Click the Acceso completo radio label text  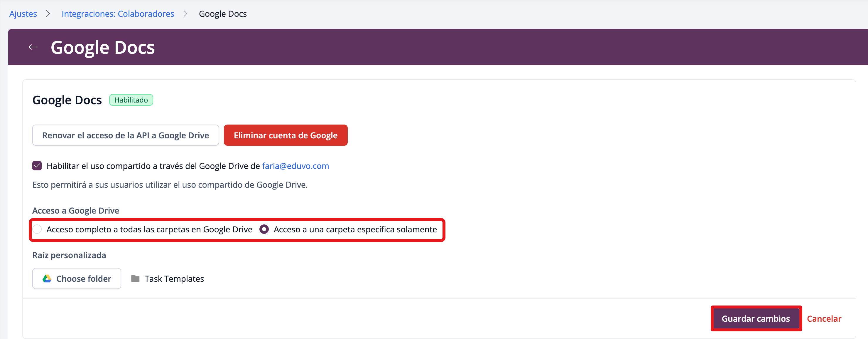tap(149, 229)
